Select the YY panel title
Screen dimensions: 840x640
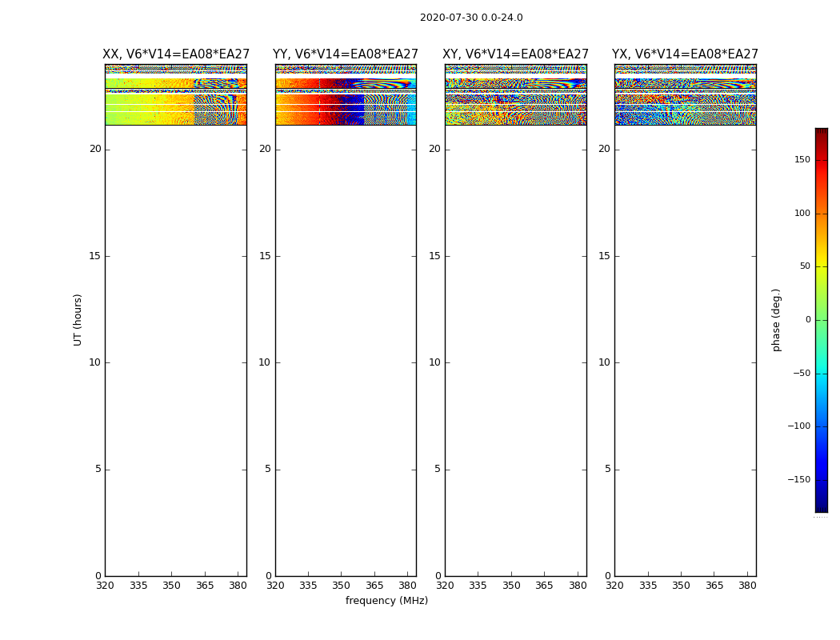346,54
